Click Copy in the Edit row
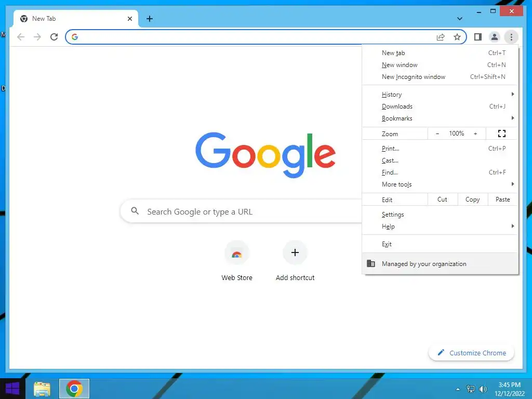The height and width of the screenshot is (399, 532). click(x=473, y=199)
